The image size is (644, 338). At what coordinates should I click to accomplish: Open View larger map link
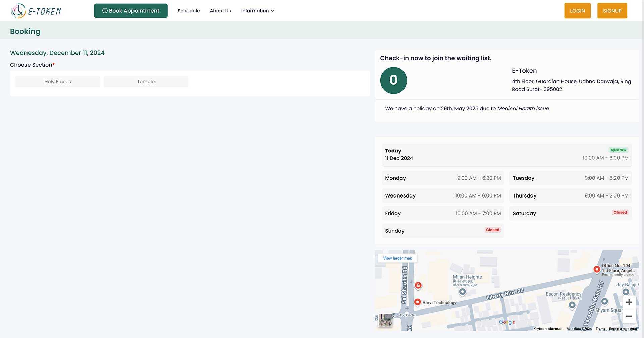[397, 258]
